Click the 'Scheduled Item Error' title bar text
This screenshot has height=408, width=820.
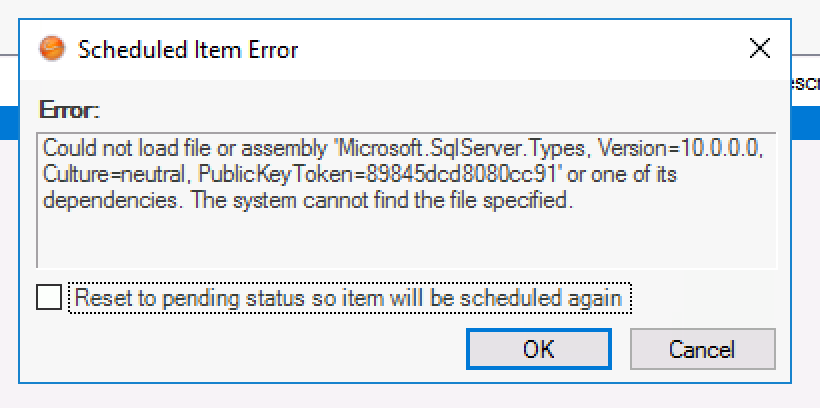pos(188,49)
